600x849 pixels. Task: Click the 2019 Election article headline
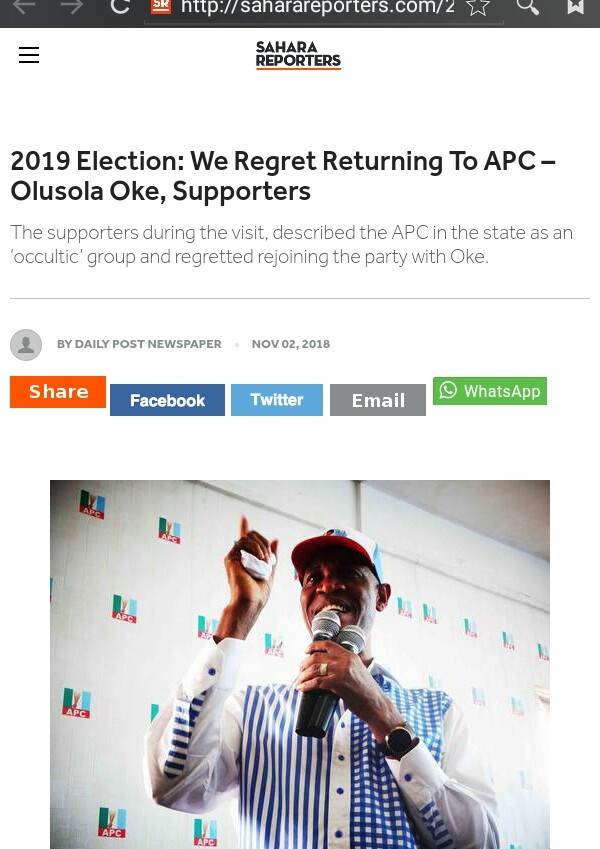283,176
